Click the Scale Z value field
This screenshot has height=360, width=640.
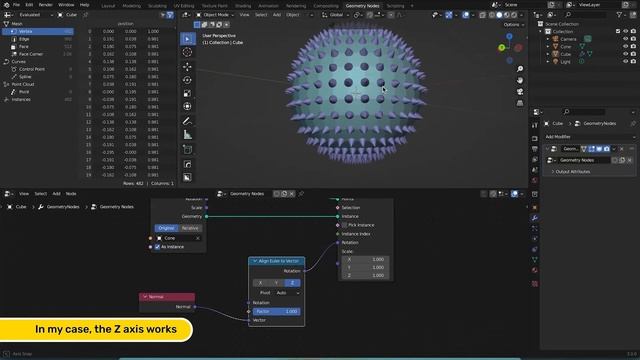pyautogui.click(x=366, y=276)
